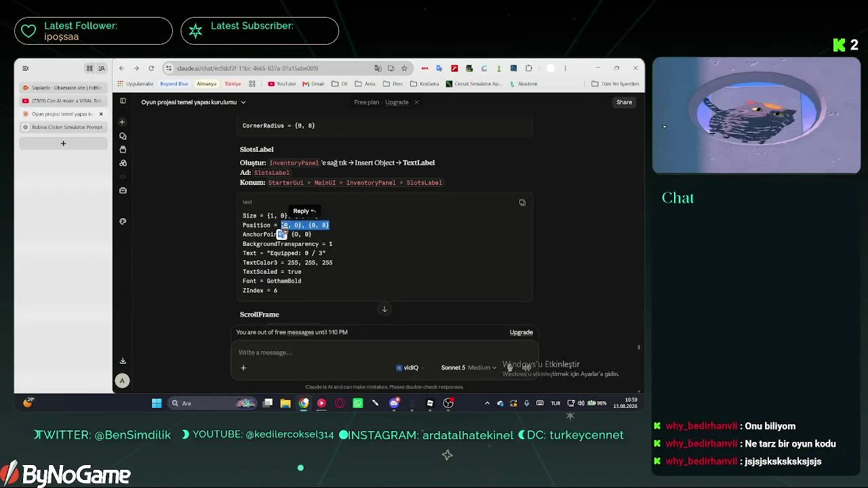Open the YouTube bookmark
Viewport: 868px width, 488px height.
coord(281,84)
